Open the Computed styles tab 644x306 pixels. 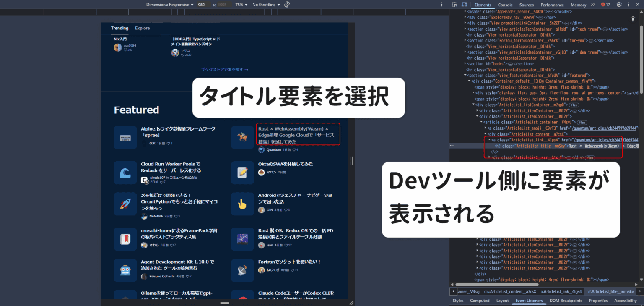click(480, 300)
